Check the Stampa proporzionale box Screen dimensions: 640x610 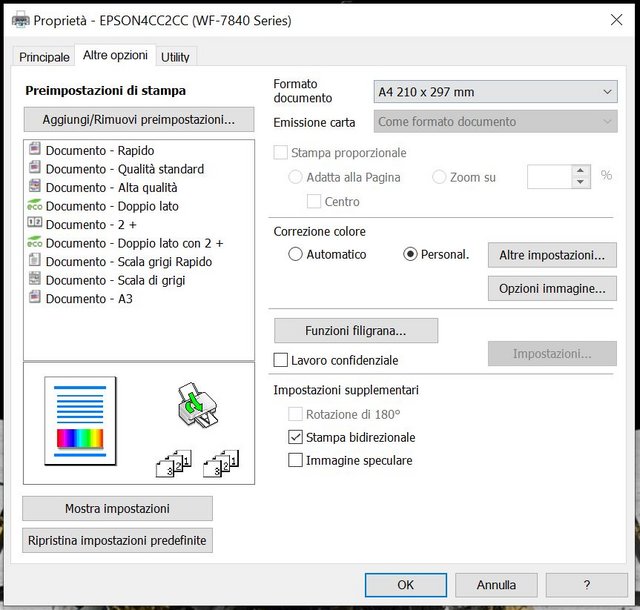click(280, 152)
